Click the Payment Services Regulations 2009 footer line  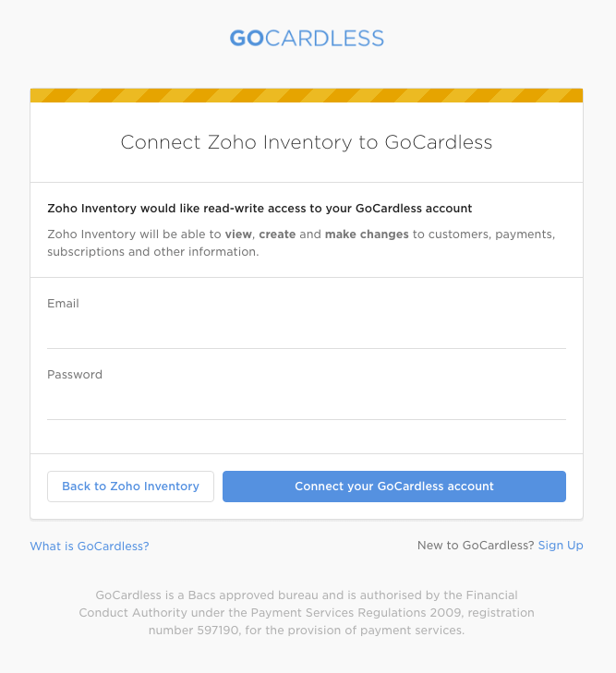click(x=307, y=613)
